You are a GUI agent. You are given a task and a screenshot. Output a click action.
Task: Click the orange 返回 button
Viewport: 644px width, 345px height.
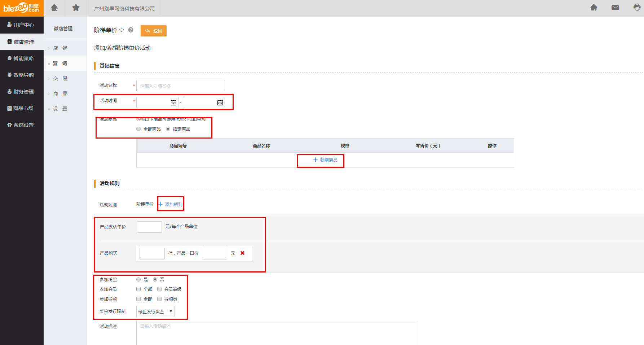pyautogui.click(x=154, y=31)
